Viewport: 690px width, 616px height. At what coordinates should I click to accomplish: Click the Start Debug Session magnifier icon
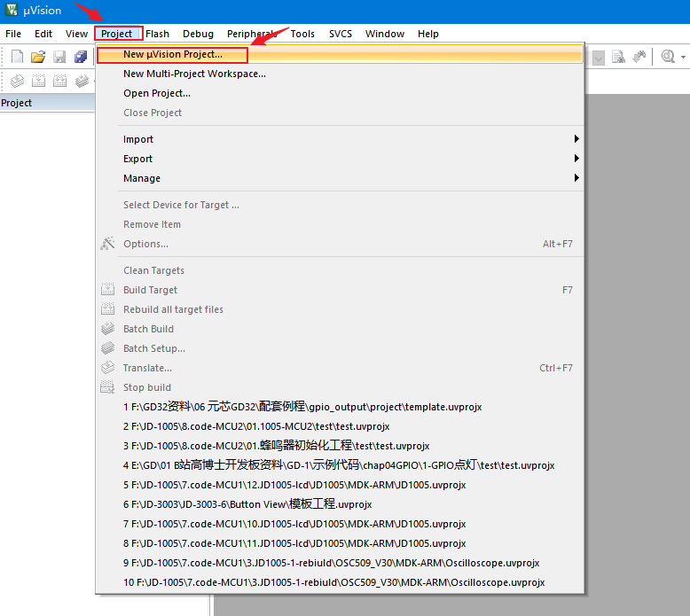tap(669, 57)
